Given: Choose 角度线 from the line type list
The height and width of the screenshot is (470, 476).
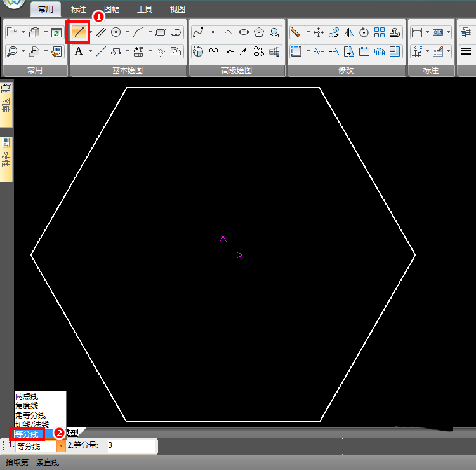Looking at the screenshot, I should 40,406.
